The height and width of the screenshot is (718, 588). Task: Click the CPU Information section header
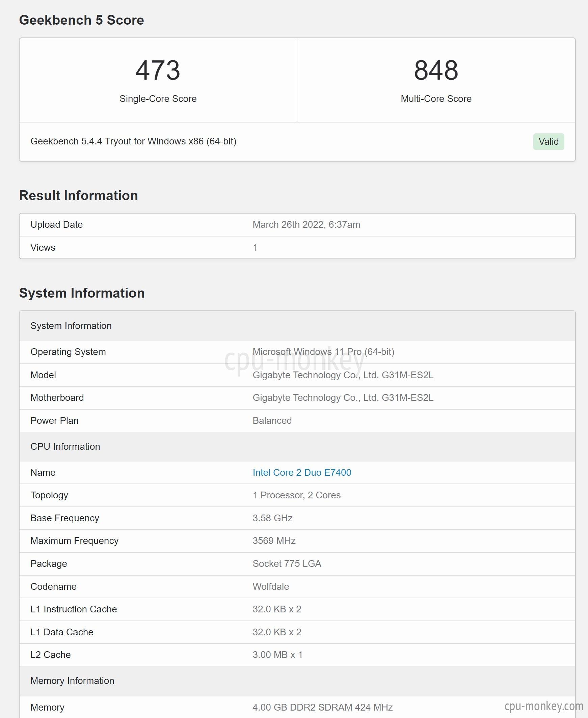click(x=297, y=446)
